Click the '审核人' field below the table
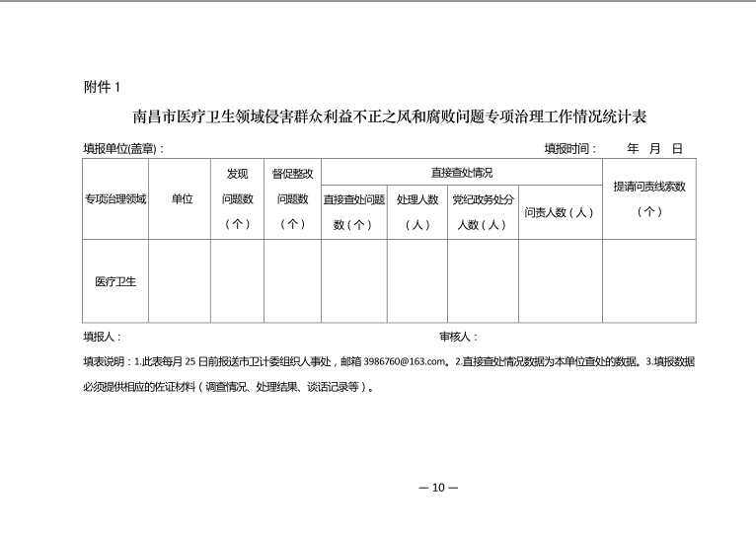Viewport: 756px width, 535px height. click(458, 337)
